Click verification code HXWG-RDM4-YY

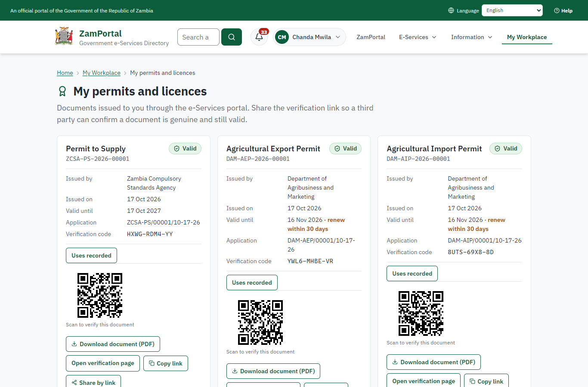pos(150,234)
